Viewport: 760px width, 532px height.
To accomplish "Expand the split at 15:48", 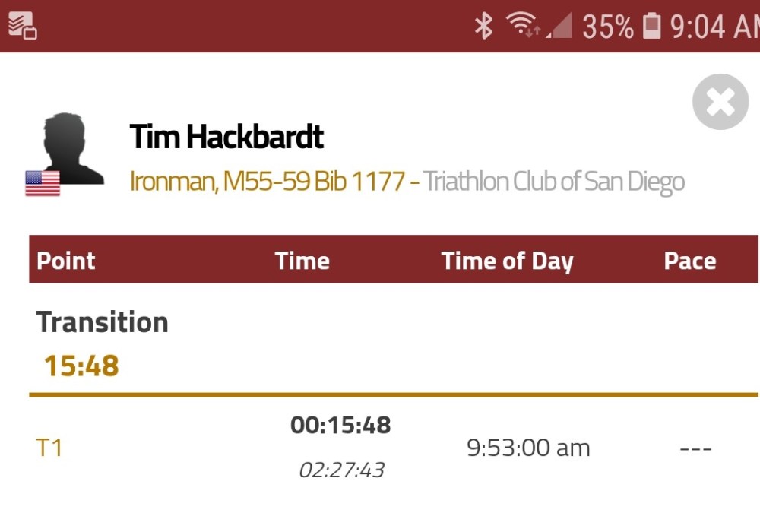I will point(79,365).
